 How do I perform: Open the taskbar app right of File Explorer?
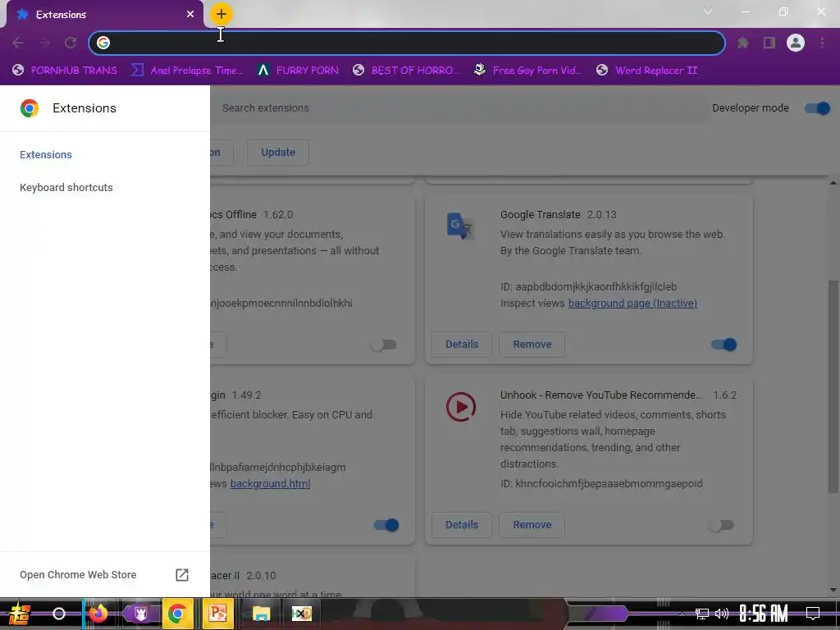pos(302,614)
